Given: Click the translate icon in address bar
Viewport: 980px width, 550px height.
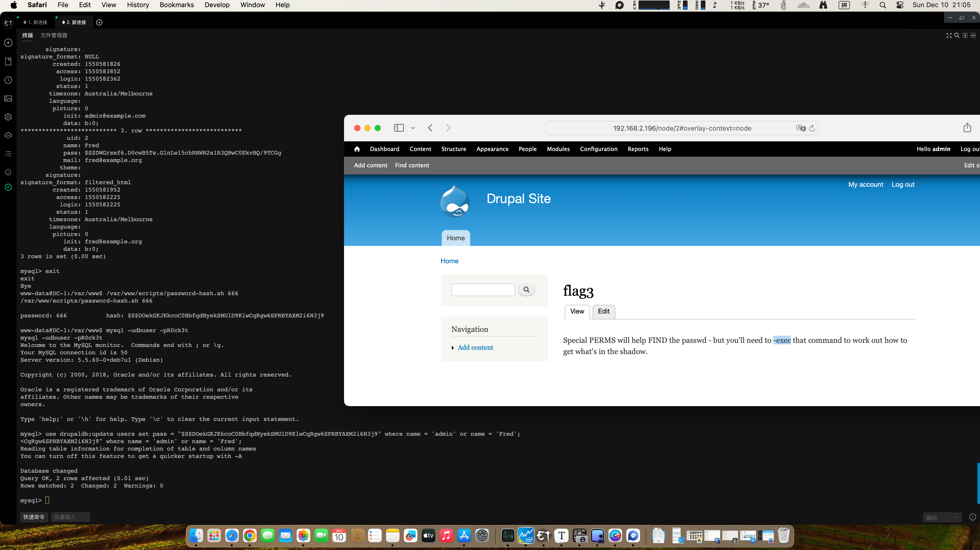Looking at the screenshot, I should pyautogui.click(x=800, y=128).
